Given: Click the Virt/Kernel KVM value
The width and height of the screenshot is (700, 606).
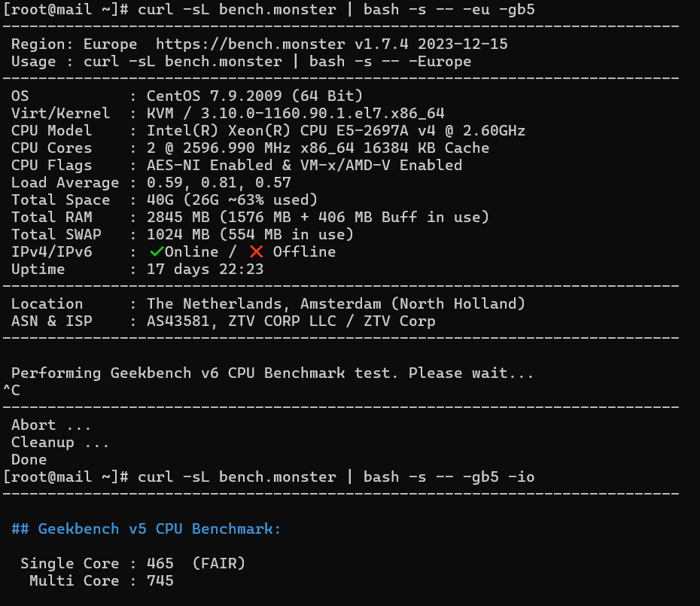Looking at the screenshot, I should (160, 114).
